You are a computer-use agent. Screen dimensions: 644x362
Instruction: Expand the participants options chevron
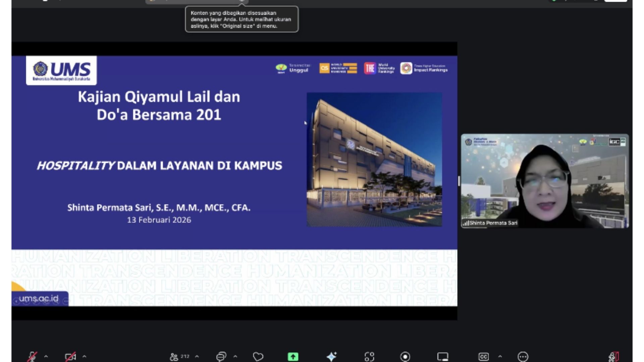click(197, 357)
